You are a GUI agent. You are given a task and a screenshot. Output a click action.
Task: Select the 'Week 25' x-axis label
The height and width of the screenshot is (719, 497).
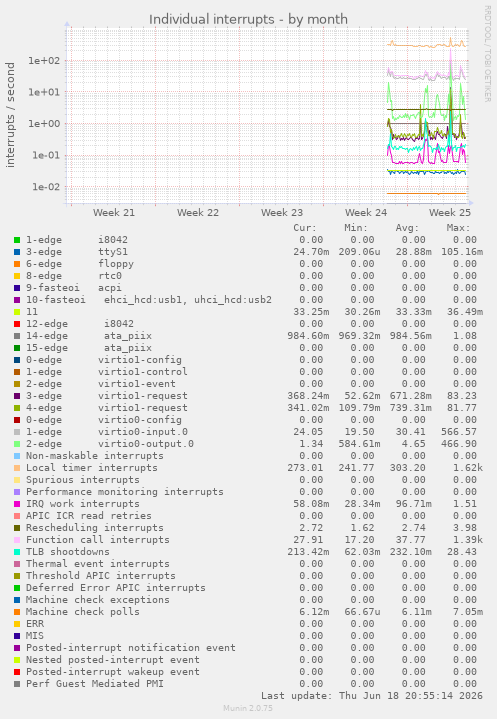tap(450, 213)
